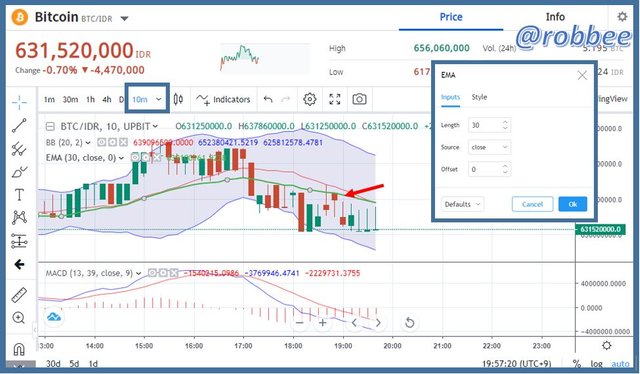
Task: Select the 4h interval
Action: click(107, 99)
